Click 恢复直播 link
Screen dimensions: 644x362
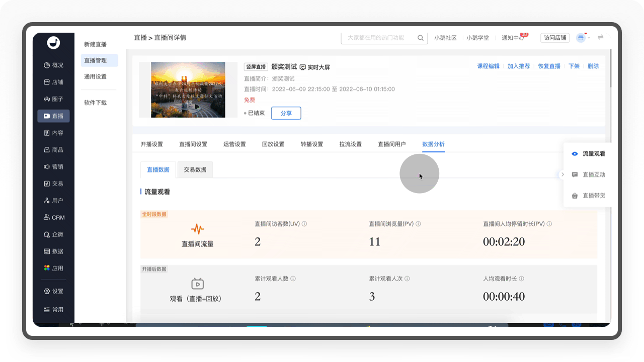point(549,66)
